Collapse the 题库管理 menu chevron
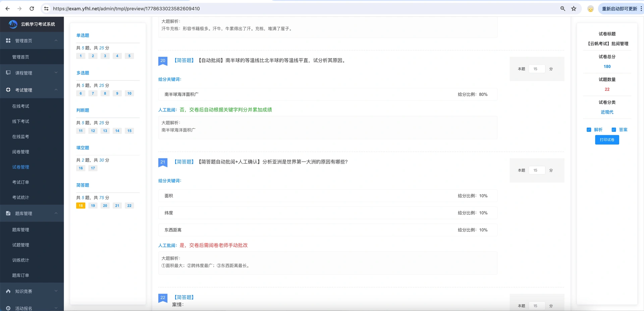The width and height of the screenshot is (644, 311). click(x=56, y=213)
